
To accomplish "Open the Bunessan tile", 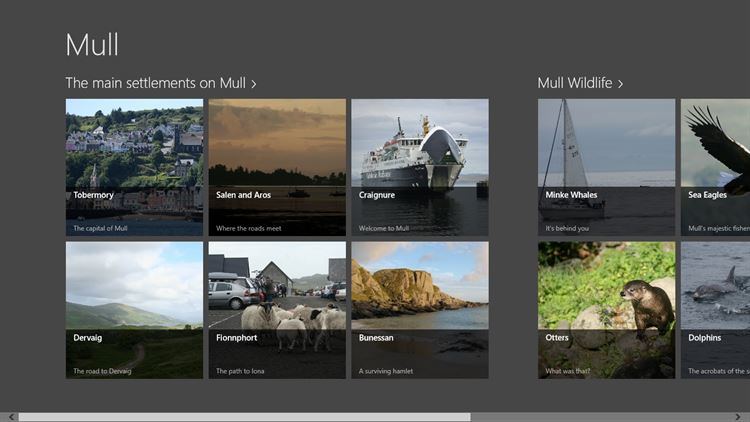I will (x=420, y=310).
